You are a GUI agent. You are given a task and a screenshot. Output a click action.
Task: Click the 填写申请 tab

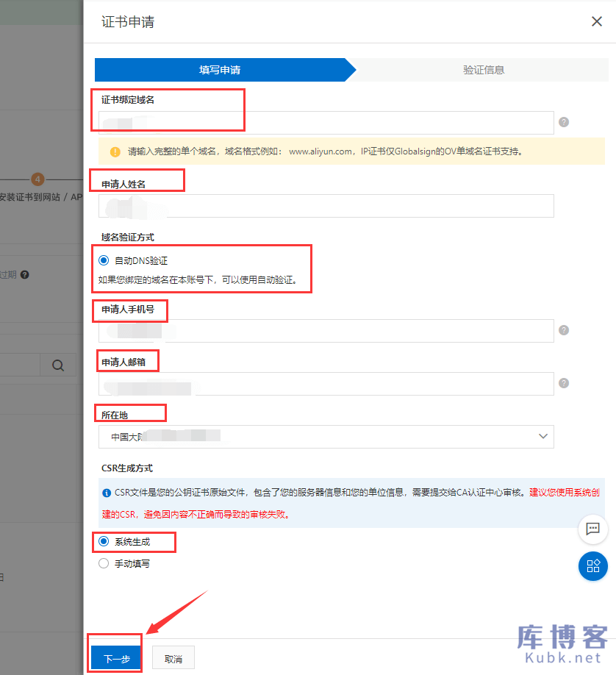tap(221, 69)
